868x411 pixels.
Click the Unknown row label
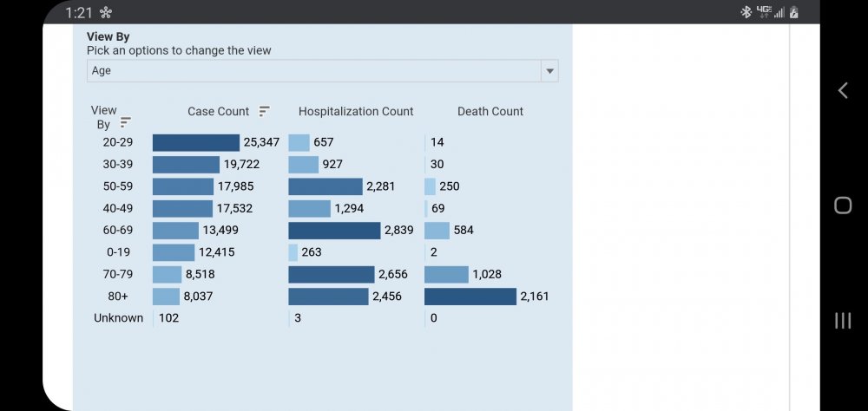(x=118, y=318)
